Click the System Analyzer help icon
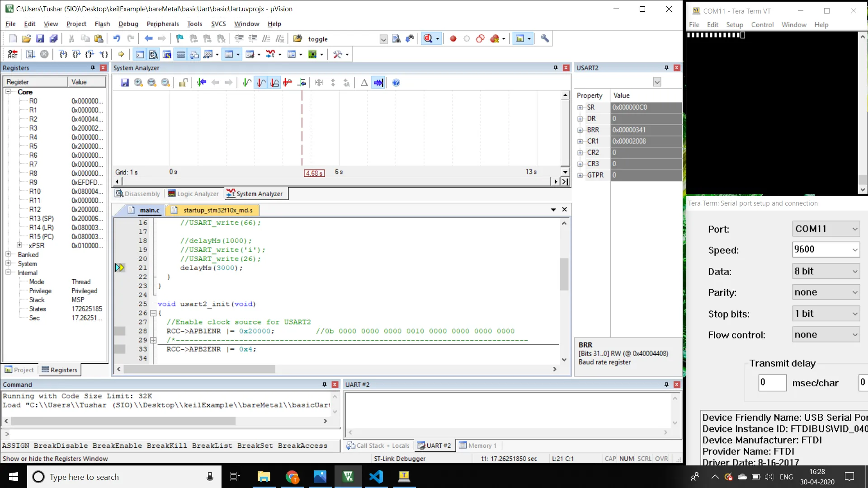This screenshot has height=488, width=868. 396,83
